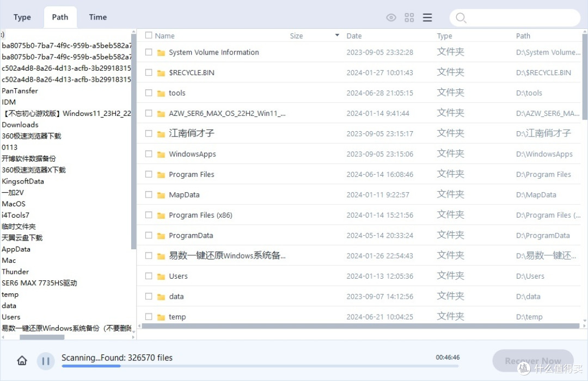Sort by Date column header
The image size is (588, 381).
point(354,35)
